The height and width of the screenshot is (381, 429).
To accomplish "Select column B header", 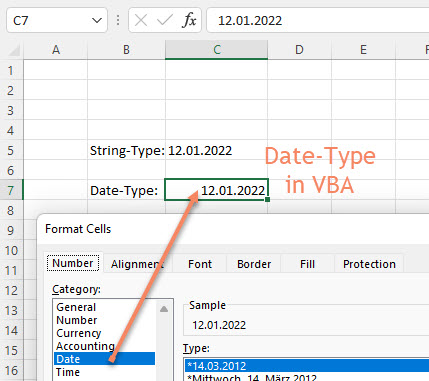I will (126, 50).
